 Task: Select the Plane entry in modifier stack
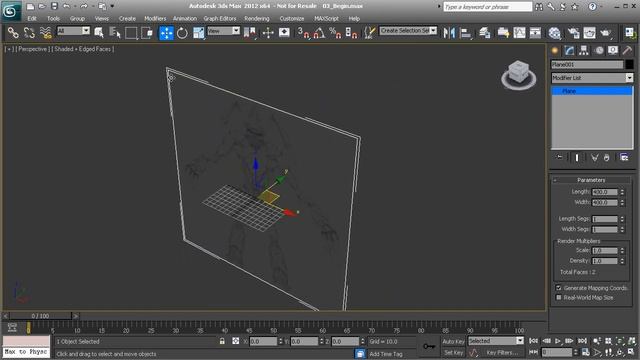(x=592, y=91)
